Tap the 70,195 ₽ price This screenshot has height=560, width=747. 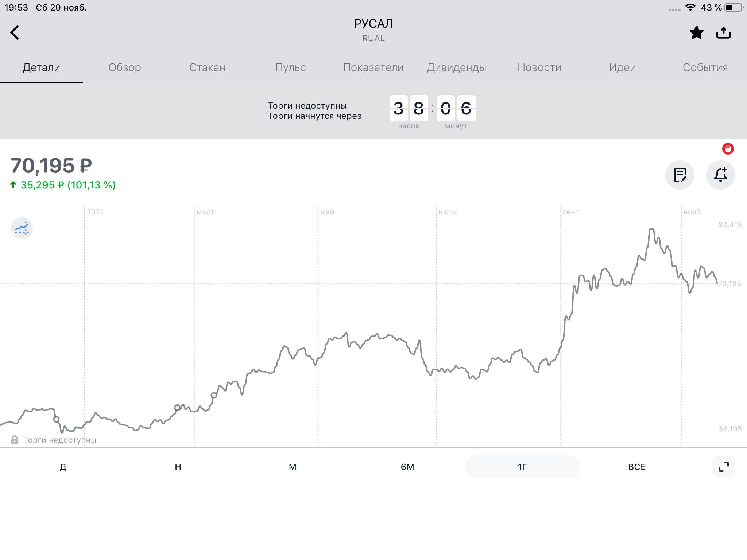pyautogui.click(x=51, y=166)
